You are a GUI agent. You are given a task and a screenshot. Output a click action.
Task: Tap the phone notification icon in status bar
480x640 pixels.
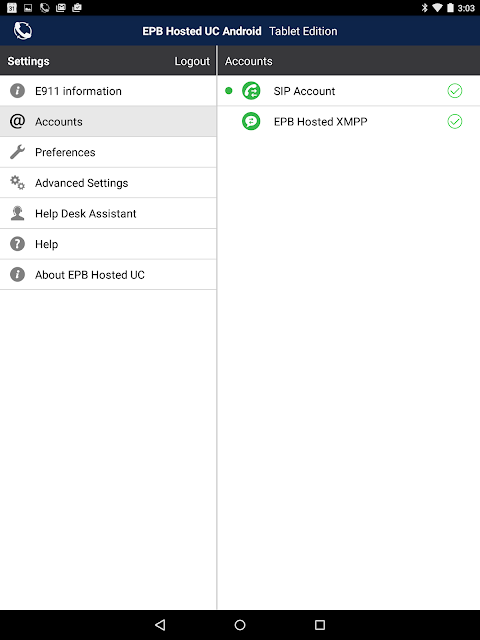click(44, 8)
